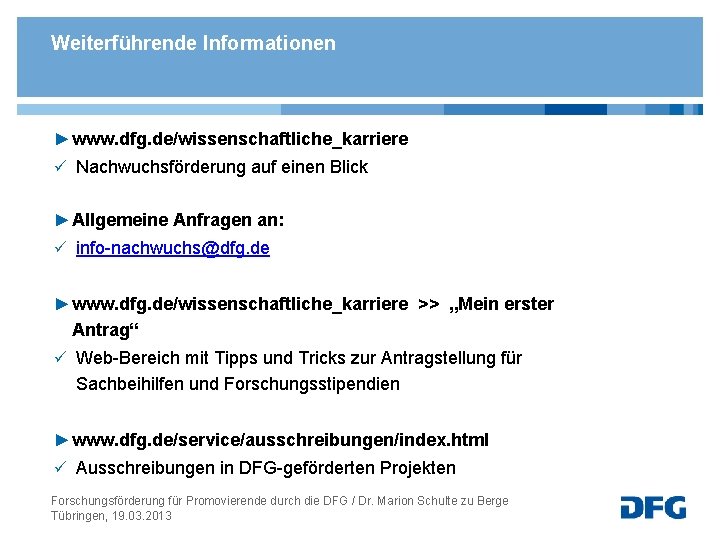Click the DFG logo

(x=653, y=507)
